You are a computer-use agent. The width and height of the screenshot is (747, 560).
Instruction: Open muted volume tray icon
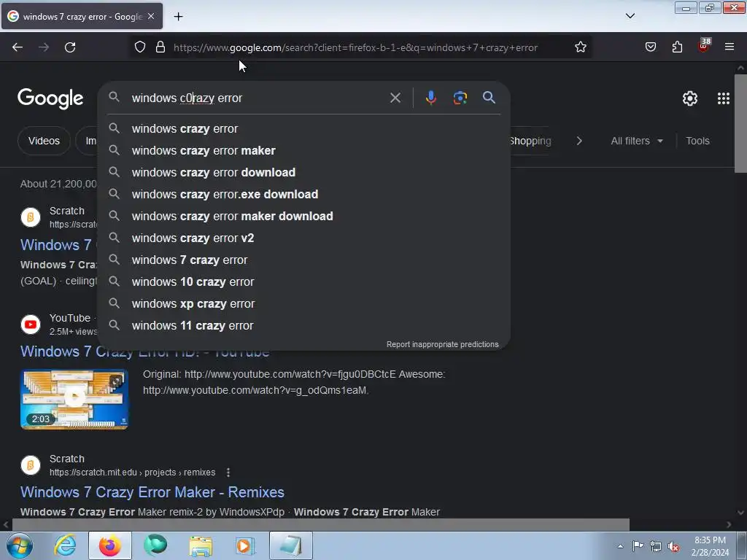coord(673,546)
